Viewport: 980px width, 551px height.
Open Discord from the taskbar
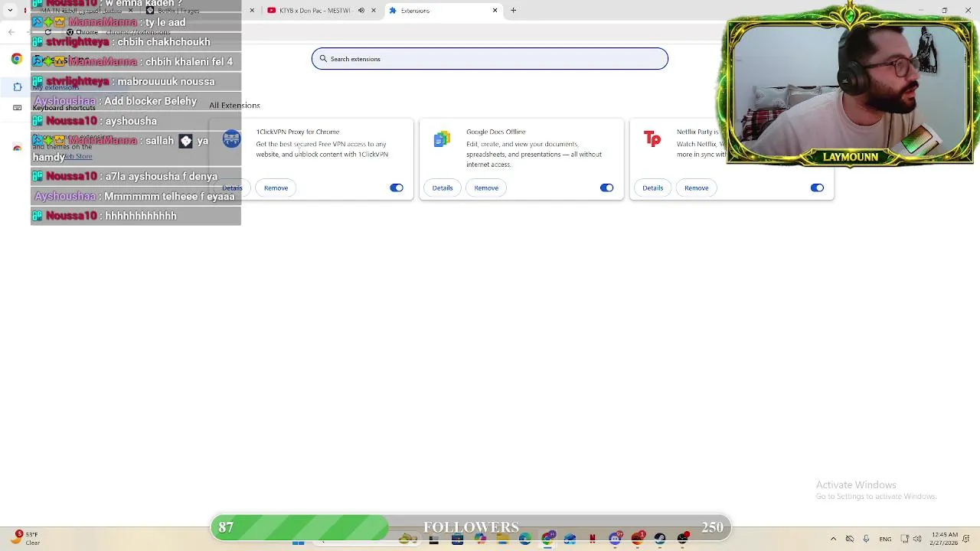coord(615,539)
